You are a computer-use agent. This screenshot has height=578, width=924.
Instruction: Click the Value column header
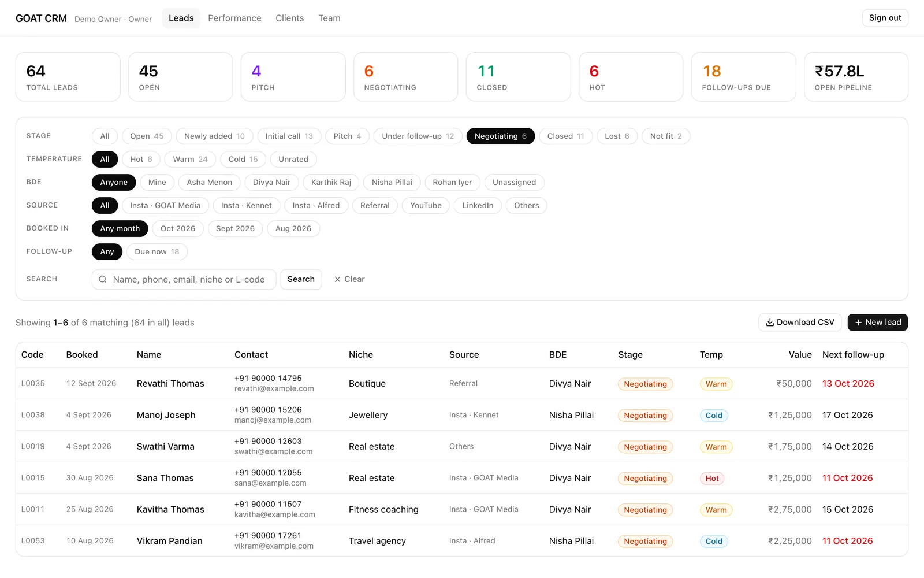800,355
